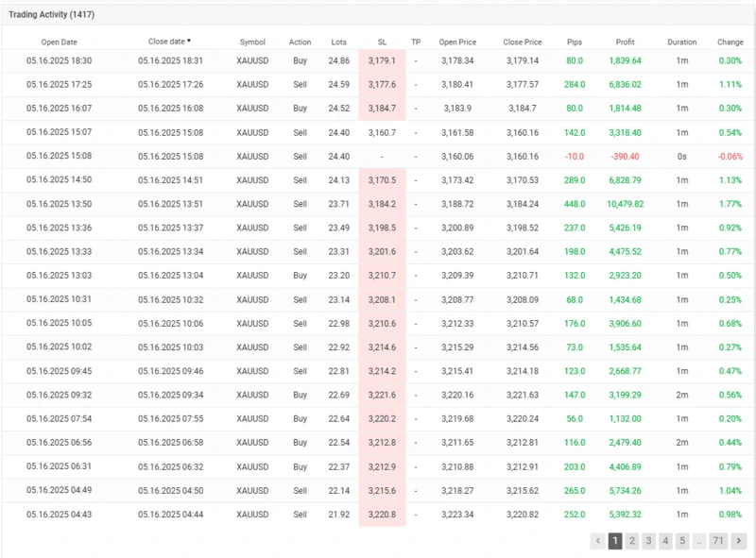Go to previous page using left arrow
This screenshot has height=558, width=756.
pyautogui.click(x=598, y=541)
